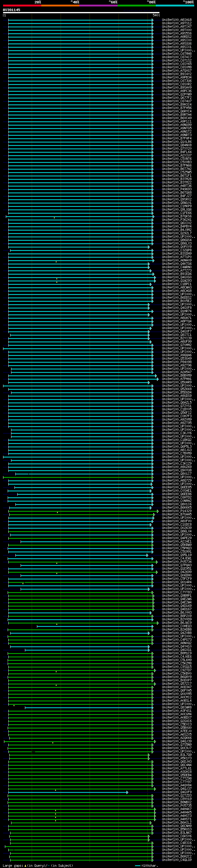Viewport: 197px width, 868px height.
Task: Select hit label UniRef100_Q2PYW9
Action: click(177, 94)
